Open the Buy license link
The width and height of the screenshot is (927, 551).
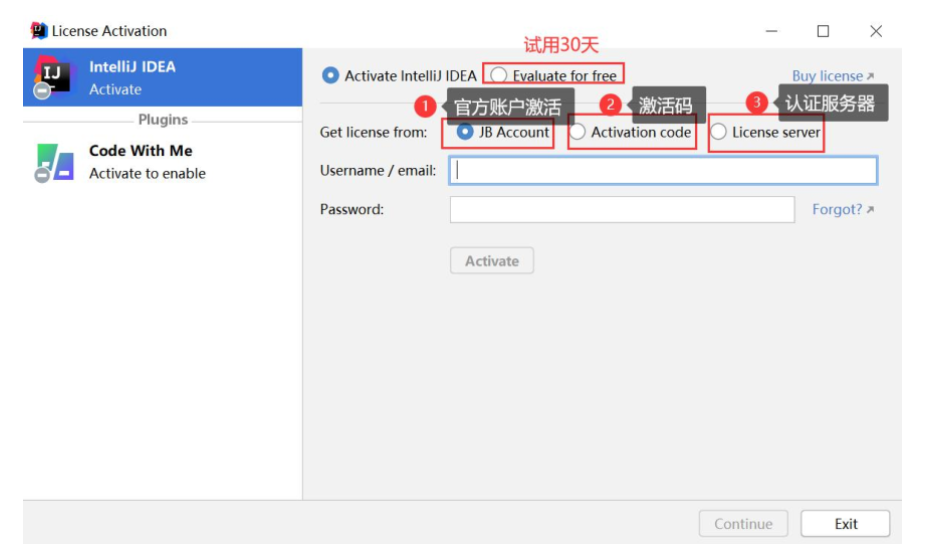coord(832,76)
